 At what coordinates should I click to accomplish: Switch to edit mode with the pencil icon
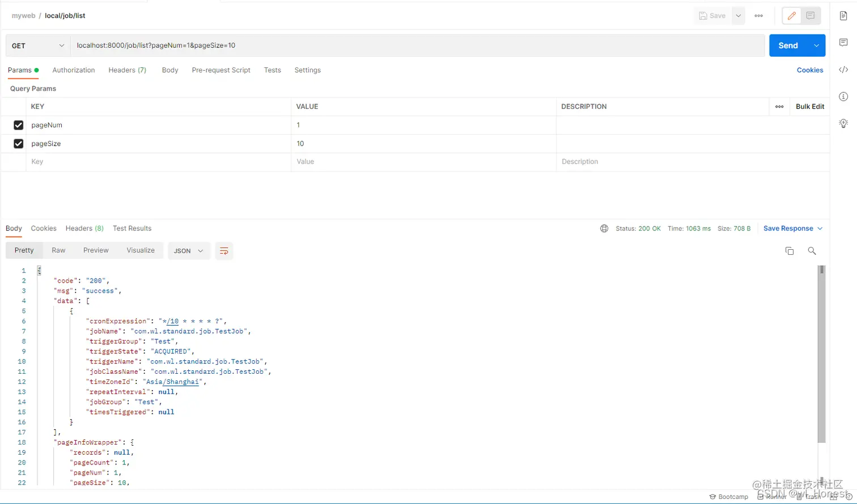[792, 16]
